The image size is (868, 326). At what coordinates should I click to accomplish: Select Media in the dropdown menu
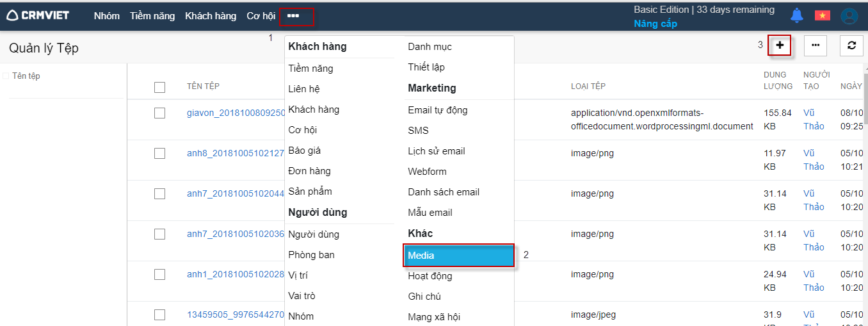click(458, 256)
